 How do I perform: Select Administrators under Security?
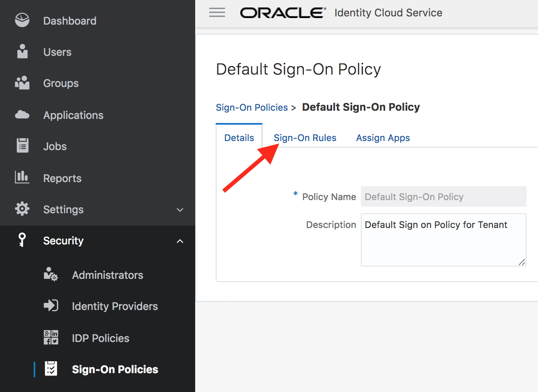pyautogui.click(x=108, y=275)
